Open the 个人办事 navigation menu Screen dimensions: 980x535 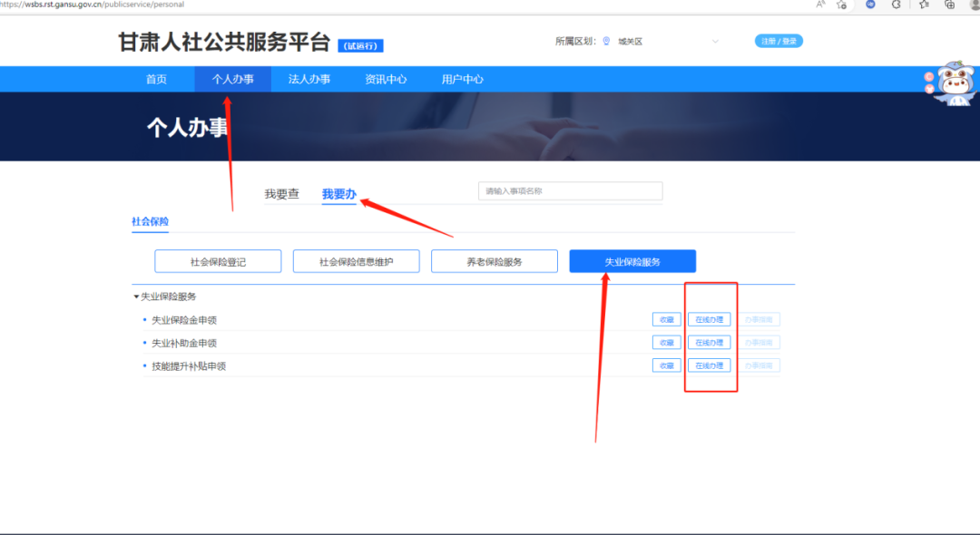(232, 79)
